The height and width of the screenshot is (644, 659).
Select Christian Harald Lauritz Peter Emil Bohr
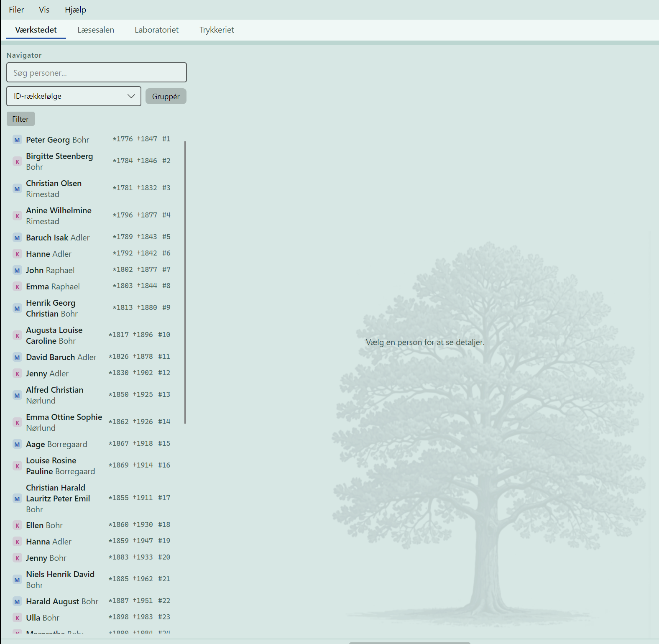point(92,498)
